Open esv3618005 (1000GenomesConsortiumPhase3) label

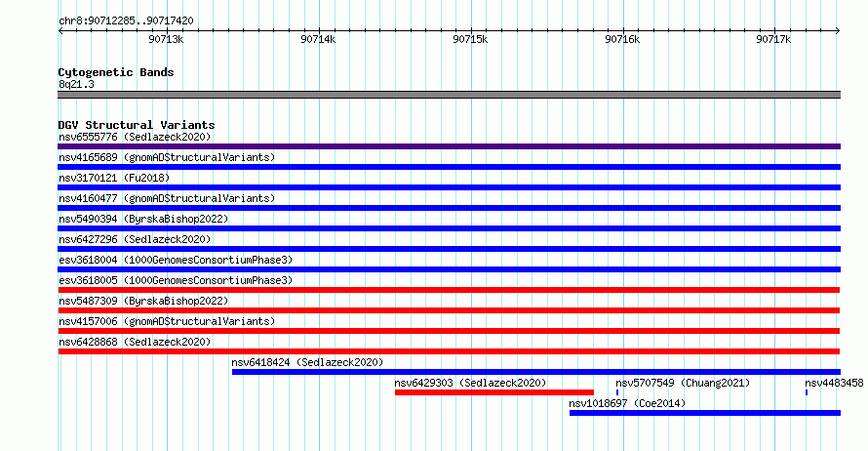(176, 280)
